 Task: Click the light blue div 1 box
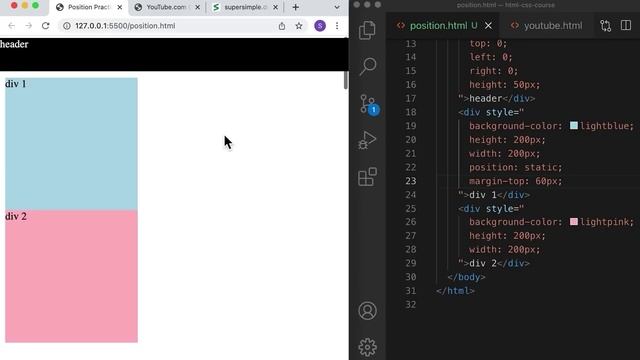(x=71, y=144)
